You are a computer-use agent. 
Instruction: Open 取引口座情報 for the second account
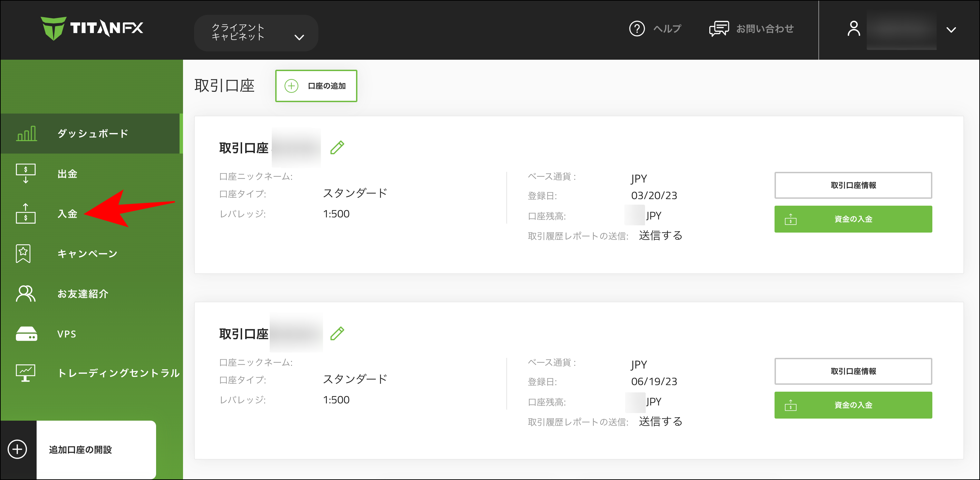(x=853, y=371)
